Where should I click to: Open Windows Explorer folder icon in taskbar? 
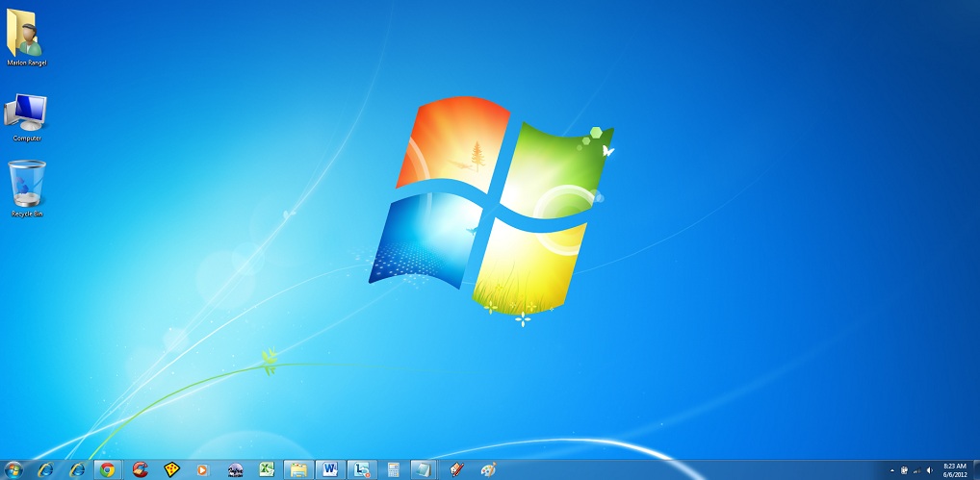tap(298, 469)
